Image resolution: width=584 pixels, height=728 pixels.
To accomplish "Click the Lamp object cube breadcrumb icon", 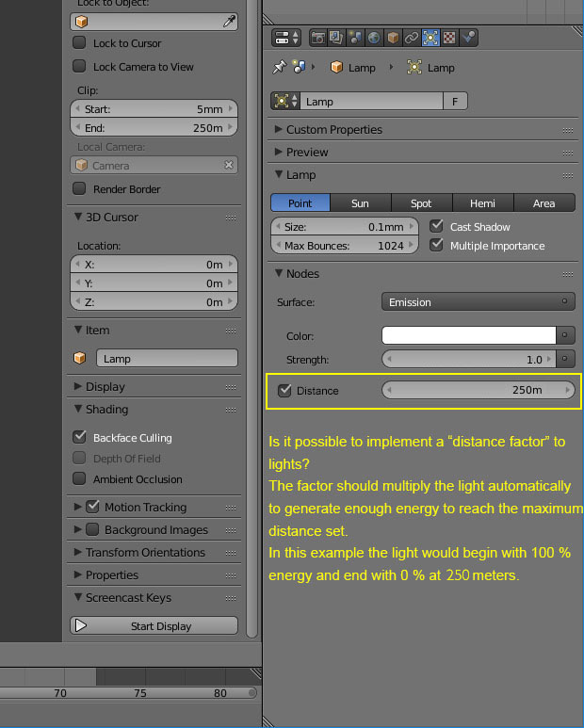I will (x=336, y=67).
